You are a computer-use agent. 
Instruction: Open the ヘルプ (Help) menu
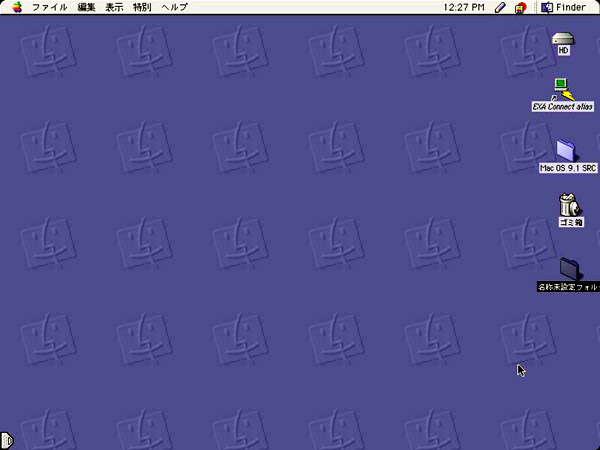[175, 7]
